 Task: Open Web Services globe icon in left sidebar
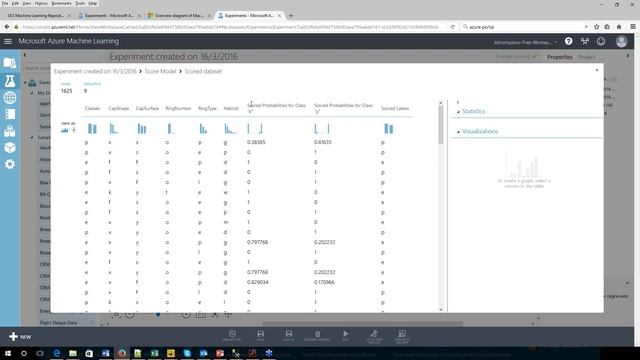(x=10, y=98)
